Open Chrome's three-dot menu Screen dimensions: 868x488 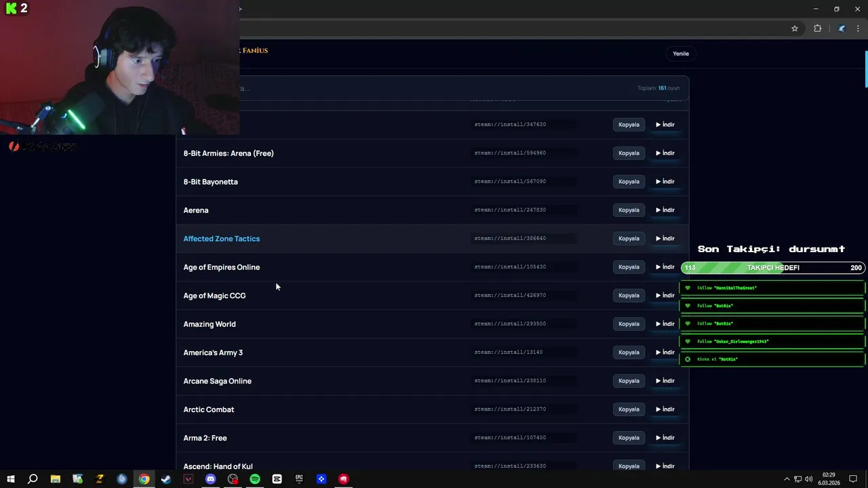tap(858, 28)
